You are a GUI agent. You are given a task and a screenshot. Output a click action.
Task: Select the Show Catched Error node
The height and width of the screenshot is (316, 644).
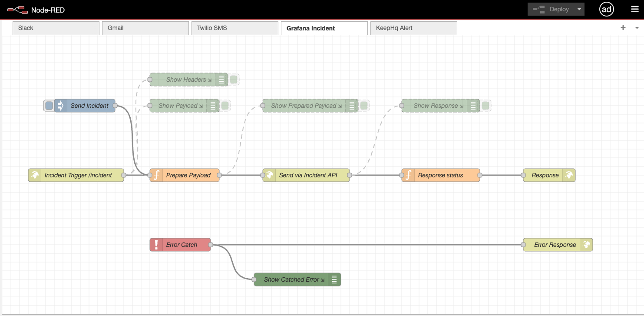(297, 279)
